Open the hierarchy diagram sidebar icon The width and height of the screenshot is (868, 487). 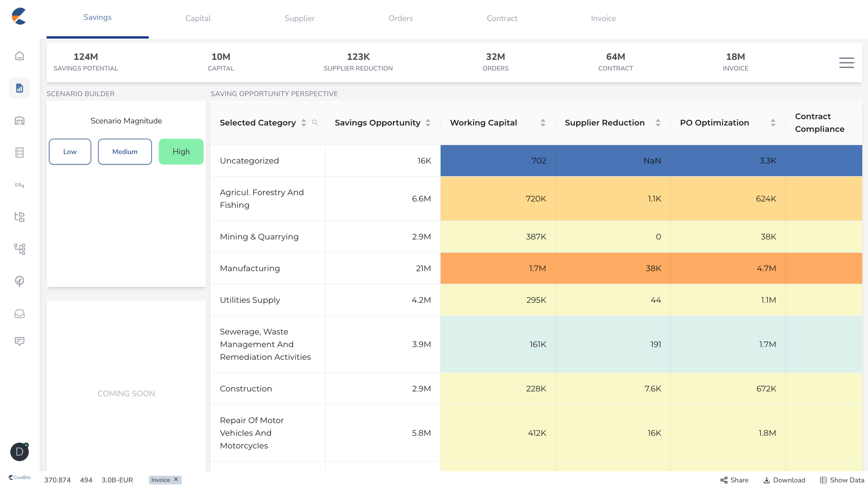(20, 249)
